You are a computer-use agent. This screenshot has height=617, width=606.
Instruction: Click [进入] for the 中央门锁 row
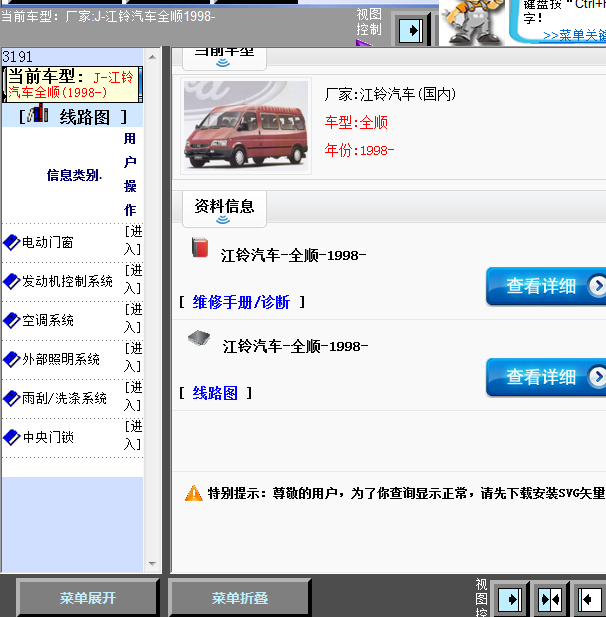[x=133, y=435]
